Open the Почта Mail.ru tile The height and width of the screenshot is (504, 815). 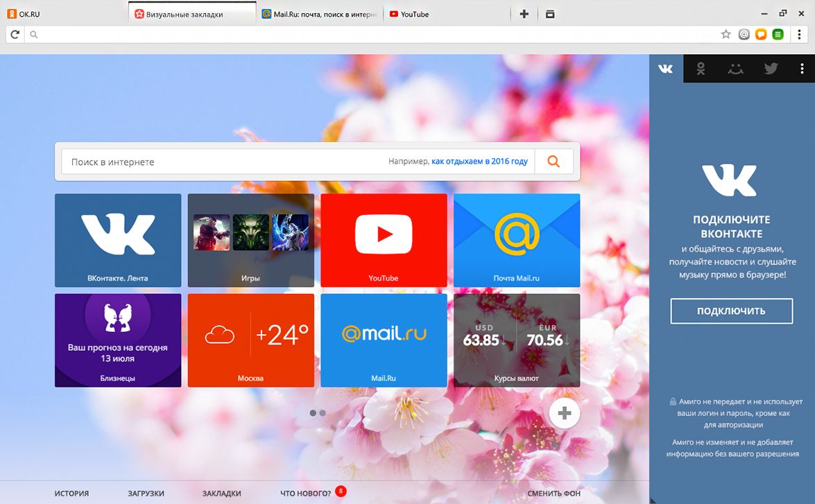point(517,240)
